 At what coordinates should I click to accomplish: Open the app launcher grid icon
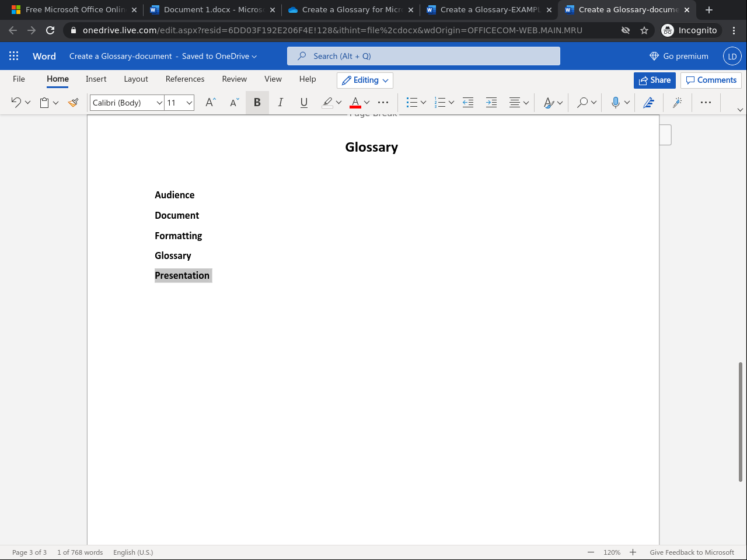click(14, 56)
